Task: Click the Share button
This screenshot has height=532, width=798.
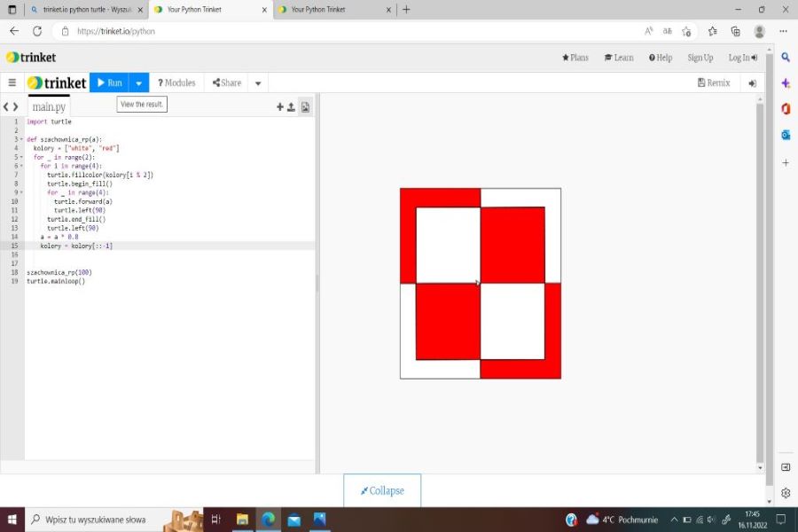Action: point(227,82)
